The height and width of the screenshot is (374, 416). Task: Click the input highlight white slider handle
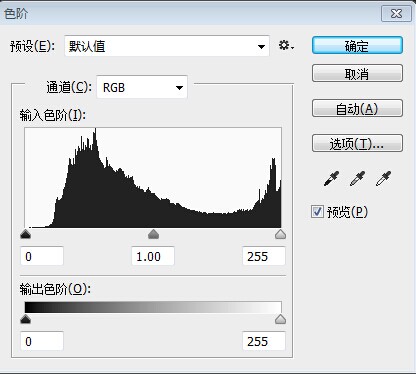[281, 234]
